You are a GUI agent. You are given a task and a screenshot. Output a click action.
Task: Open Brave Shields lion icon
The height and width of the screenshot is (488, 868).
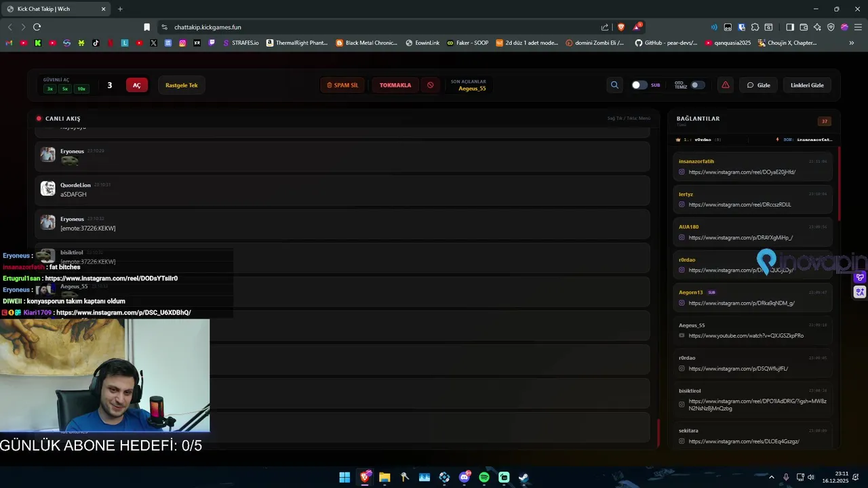(x=620, y=27)
